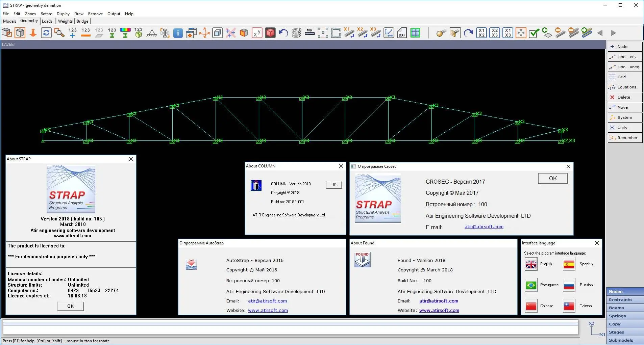Open www.atirsoft.com link in About Found
This screenshot has height=345, width=644.
439,311
